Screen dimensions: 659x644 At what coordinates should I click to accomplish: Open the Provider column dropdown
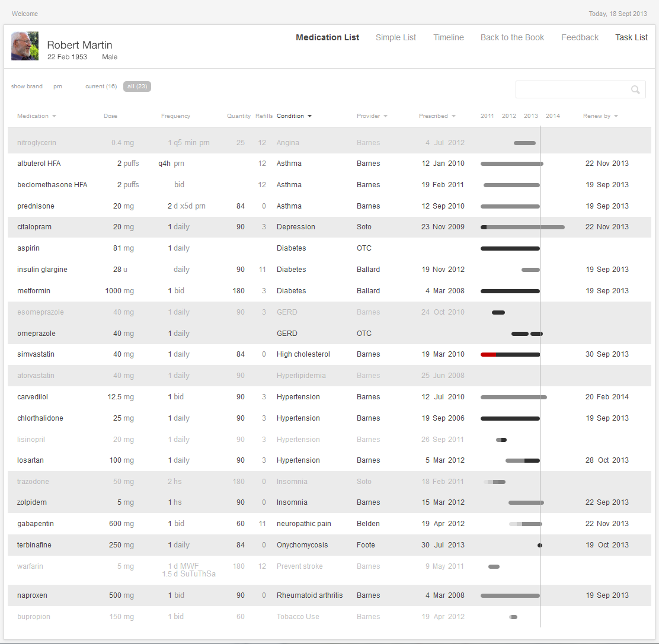[x=385, y=116]
